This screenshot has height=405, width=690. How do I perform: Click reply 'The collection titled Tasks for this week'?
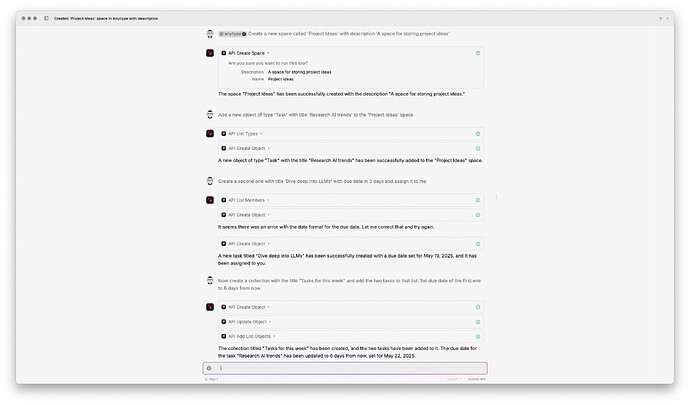click(347, 352)
